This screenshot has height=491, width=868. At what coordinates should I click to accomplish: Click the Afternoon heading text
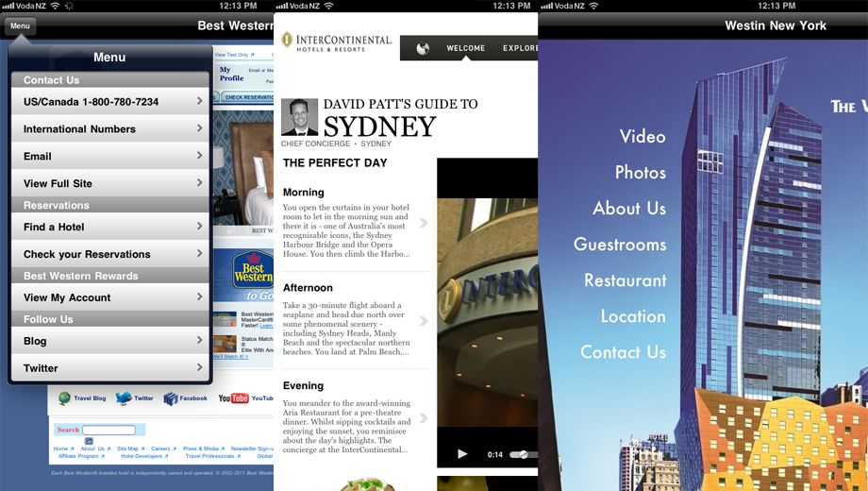[308, 288]
